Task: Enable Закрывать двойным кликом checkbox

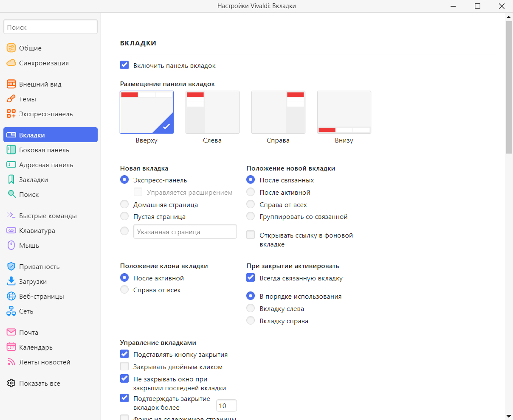Action: (124, 367)
